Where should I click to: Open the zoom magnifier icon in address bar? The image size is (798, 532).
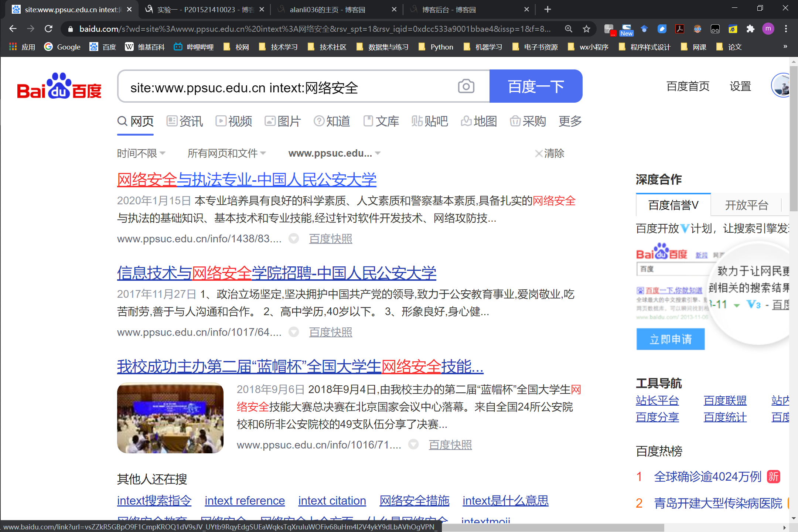coord(569,29)
